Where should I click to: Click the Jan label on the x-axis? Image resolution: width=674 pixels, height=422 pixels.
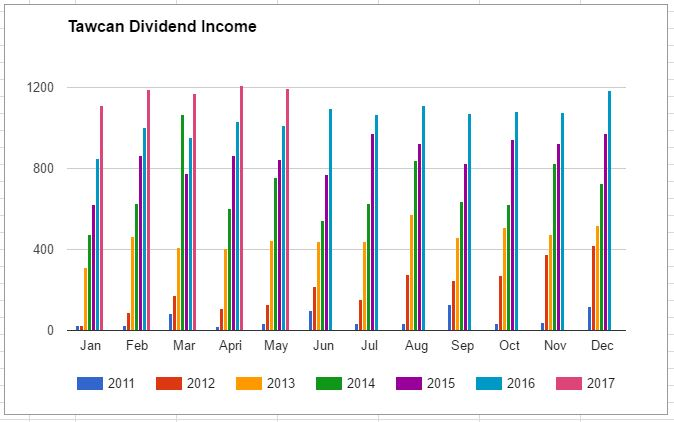click(x=90, y=345)
